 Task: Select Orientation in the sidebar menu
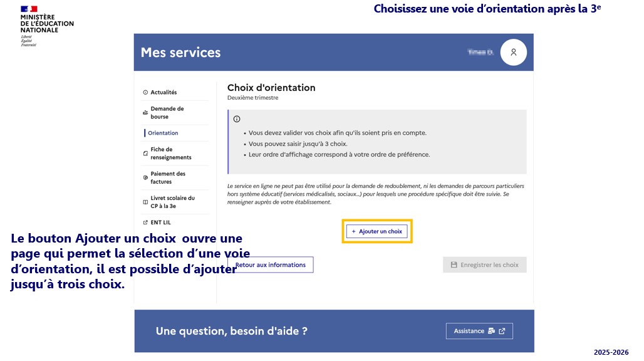point(163,133)
